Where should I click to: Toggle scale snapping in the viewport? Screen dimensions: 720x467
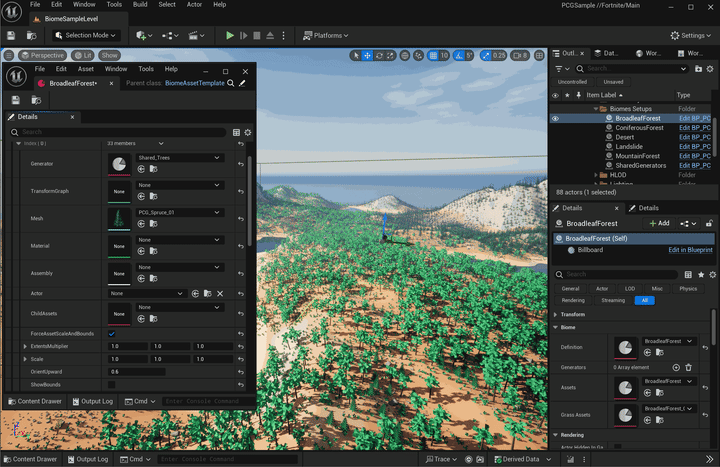pos(486,56)
